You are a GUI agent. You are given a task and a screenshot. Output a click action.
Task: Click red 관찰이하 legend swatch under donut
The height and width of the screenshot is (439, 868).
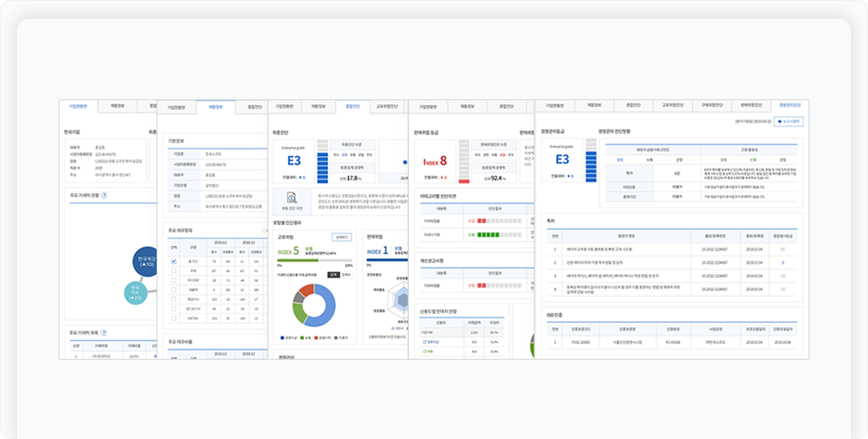(316, 337)
